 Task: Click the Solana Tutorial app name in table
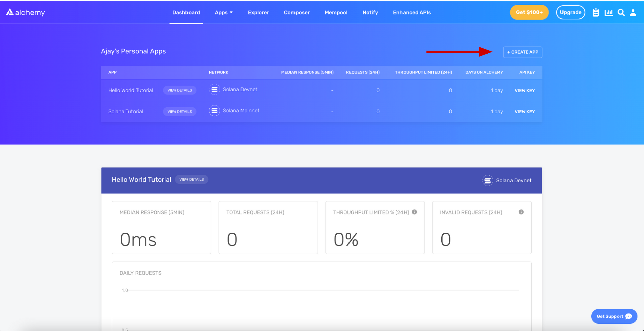click(125, 111)
